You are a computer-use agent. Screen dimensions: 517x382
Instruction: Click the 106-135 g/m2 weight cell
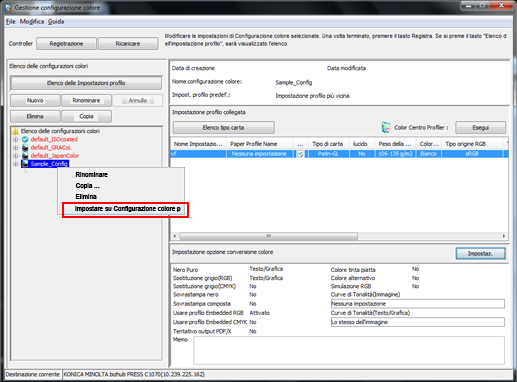pyautogui.click(x=395, y=154)
